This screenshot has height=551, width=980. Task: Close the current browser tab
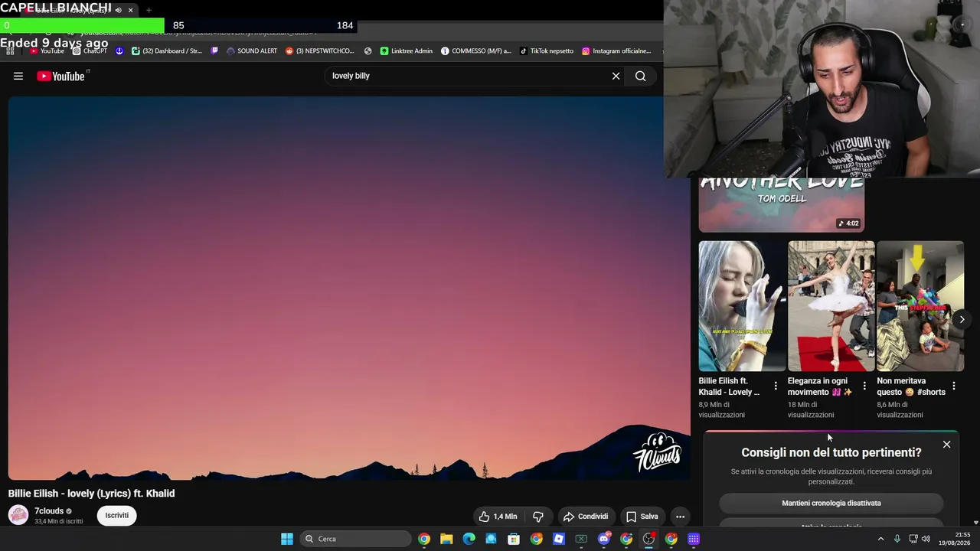click(x=131, y=10)
